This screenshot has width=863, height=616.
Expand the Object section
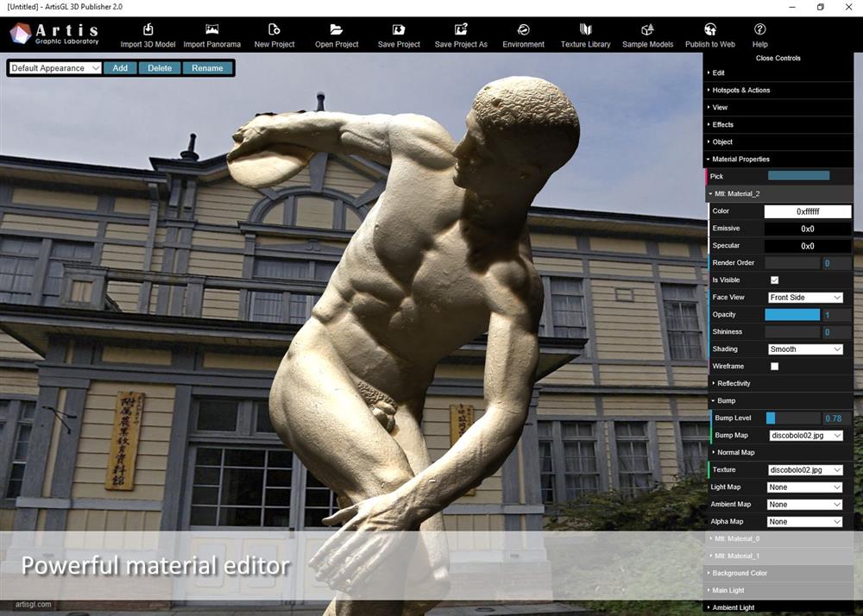point(778,141)
